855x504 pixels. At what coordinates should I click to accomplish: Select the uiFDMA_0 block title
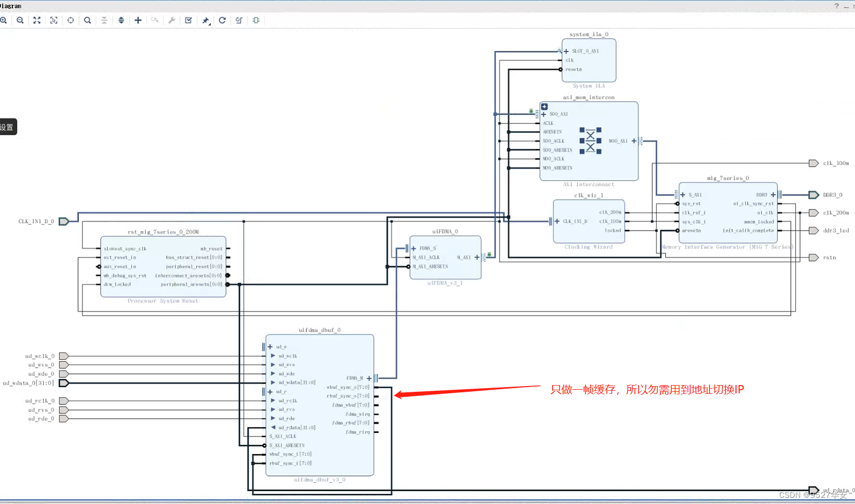pos(445,232)
